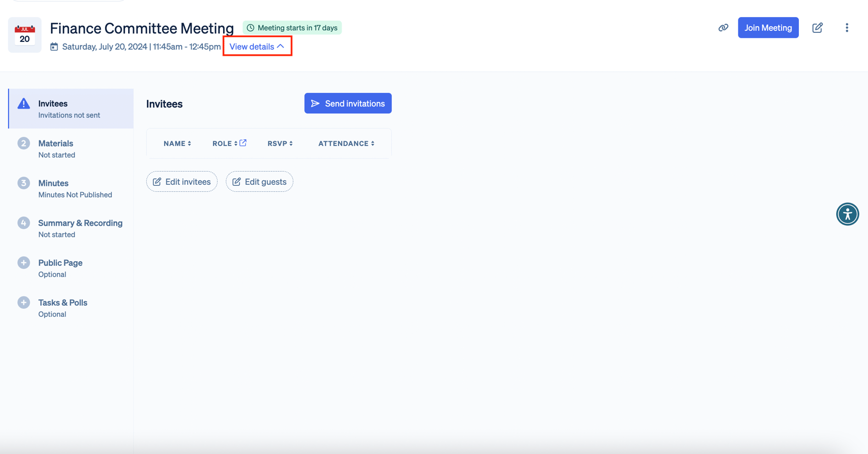Click the plus icon beside Tasks & Polls
The height and width of the screenshot is (454, 868).
(x=24, y=302)
